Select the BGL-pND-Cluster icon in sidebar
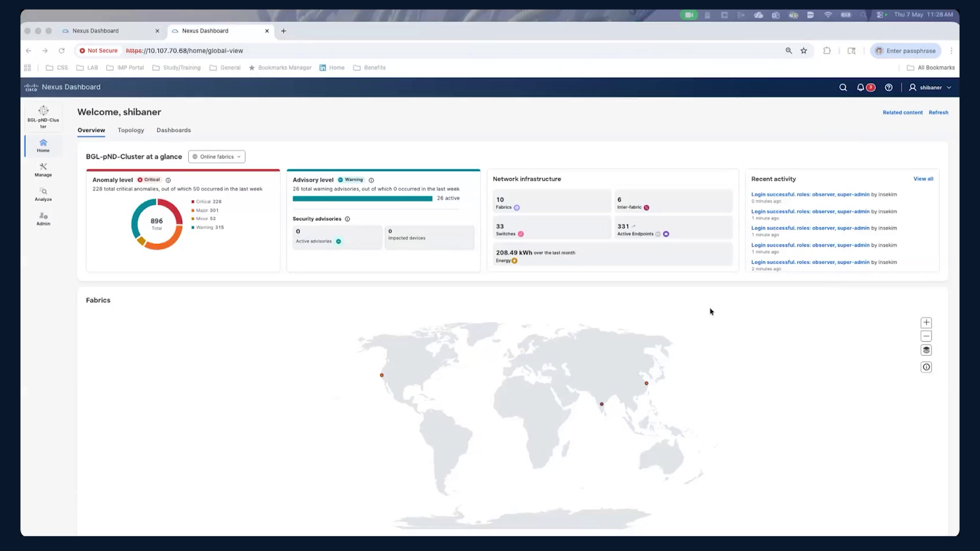The height and width of the screenshot is (551, 980). (x=43, y=117)
